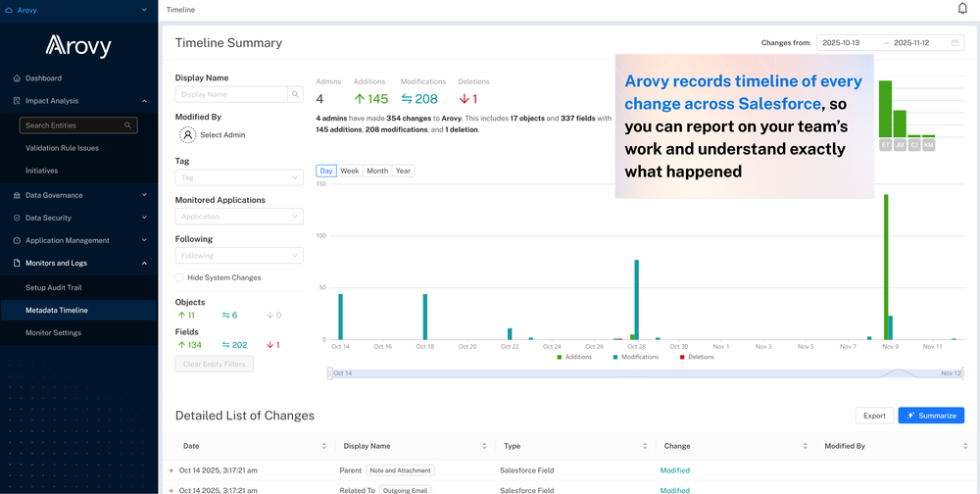The image size is (980, 494).
Task: Open the Following dropdown
Action: pos(239,255)
